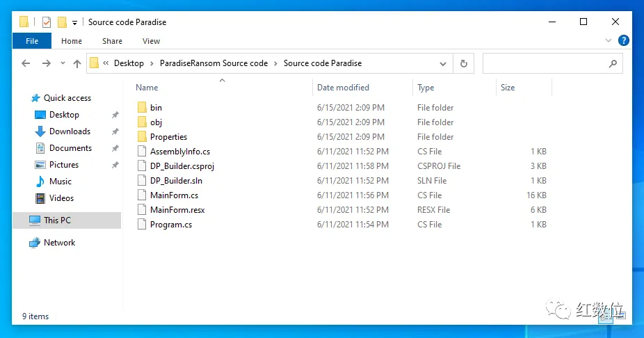The width and height of the screenshot is (644, 338).
Task: Click the pin icon beside Desktop
Action: pos(115,115)
